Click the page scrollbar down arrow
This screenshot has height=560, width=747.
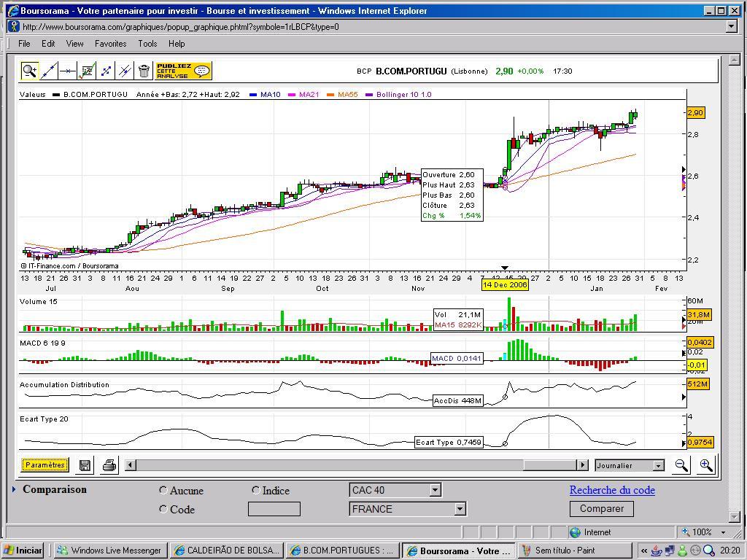coord(734,516)
